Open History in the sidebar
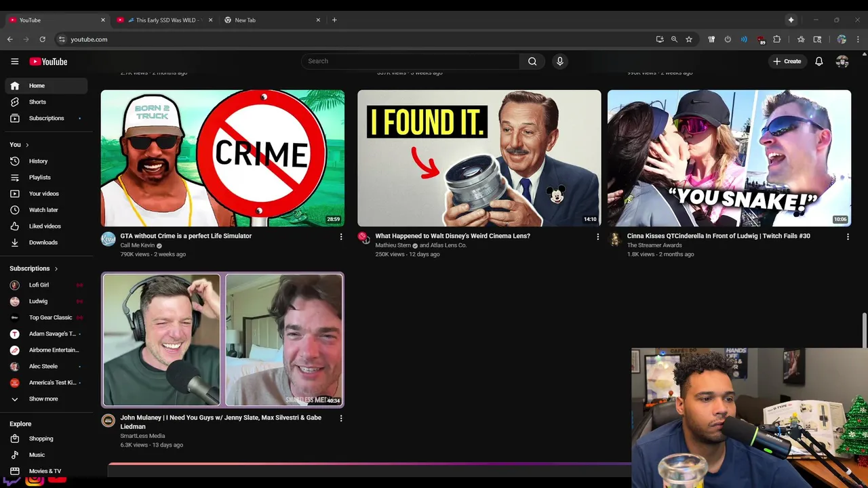The image size is (868, 488). [46, 161]
